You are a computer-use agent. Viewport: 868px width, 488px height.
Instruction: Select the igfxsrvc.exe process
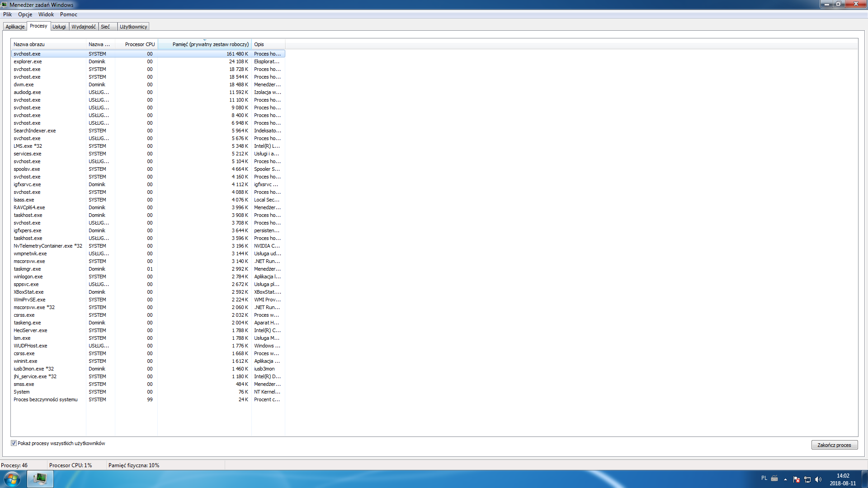148,184
